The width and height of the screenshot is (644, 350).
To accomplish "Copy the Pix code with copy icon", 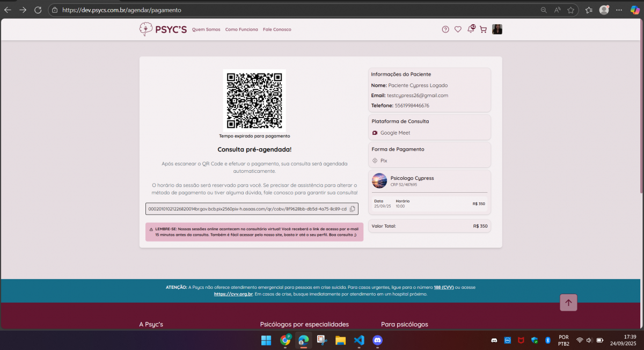I will coord(353,209).
